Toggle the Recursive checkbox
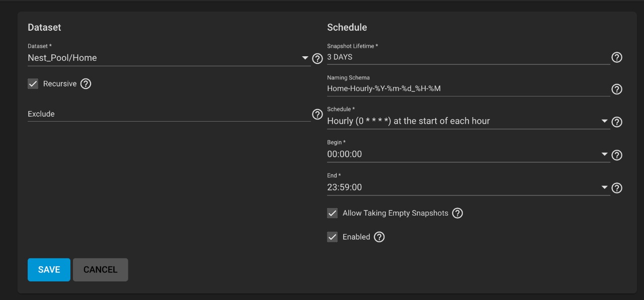The image size is (644, 300). [33, 84]
